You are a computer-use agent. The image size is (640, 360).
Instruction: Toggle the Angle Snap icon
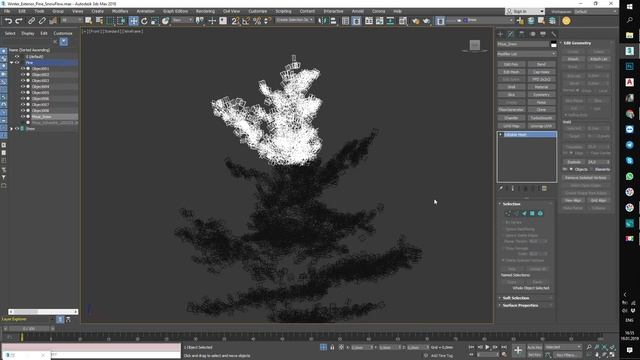(246, 21)
